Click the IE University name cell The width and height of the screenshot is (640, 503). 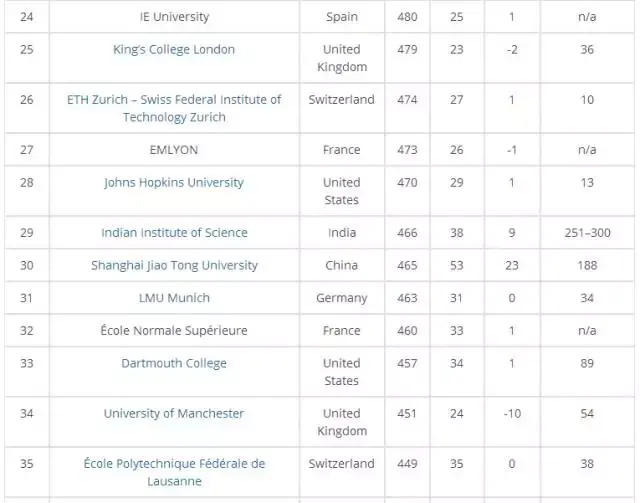pos(174,17)
